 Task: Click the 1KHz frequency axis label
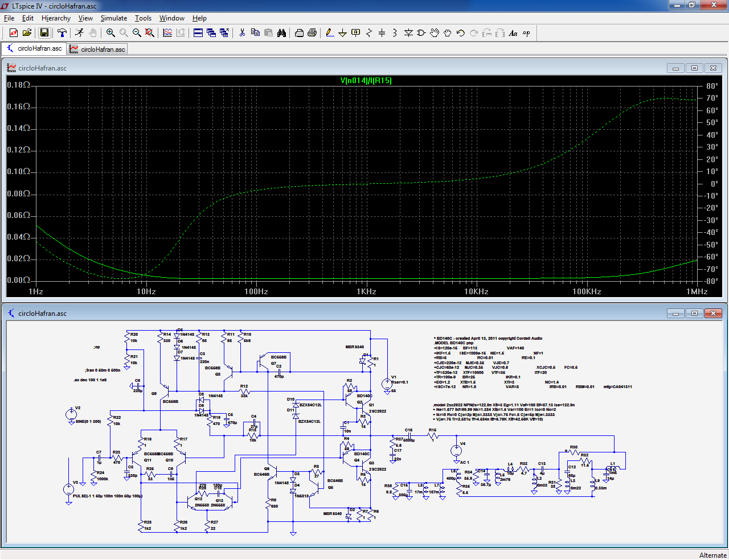(x=366, y=291)
